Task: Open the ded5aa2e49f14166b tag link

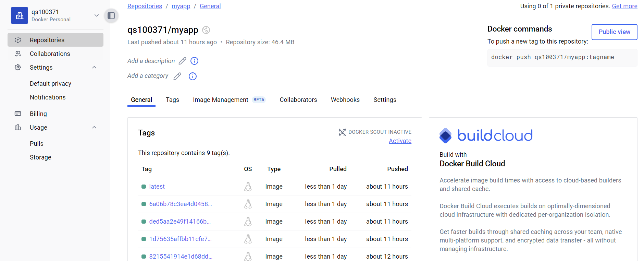Action: [x=180, y=222]
